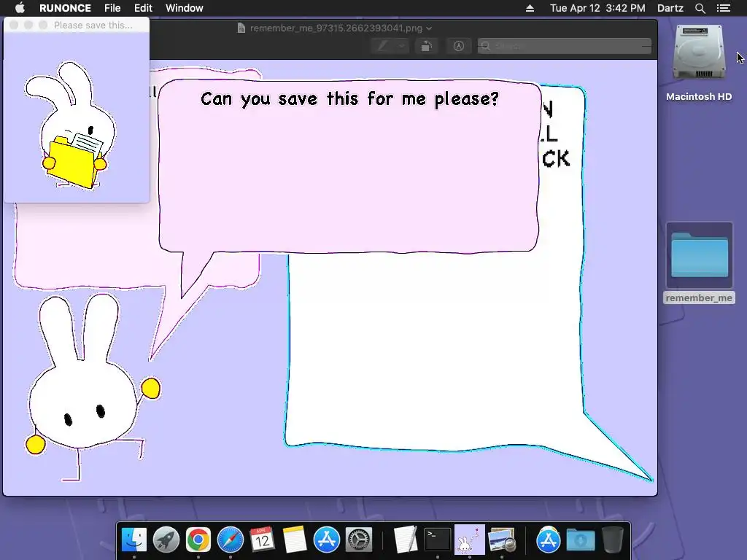Click the eject icon in menu bar

530,8
